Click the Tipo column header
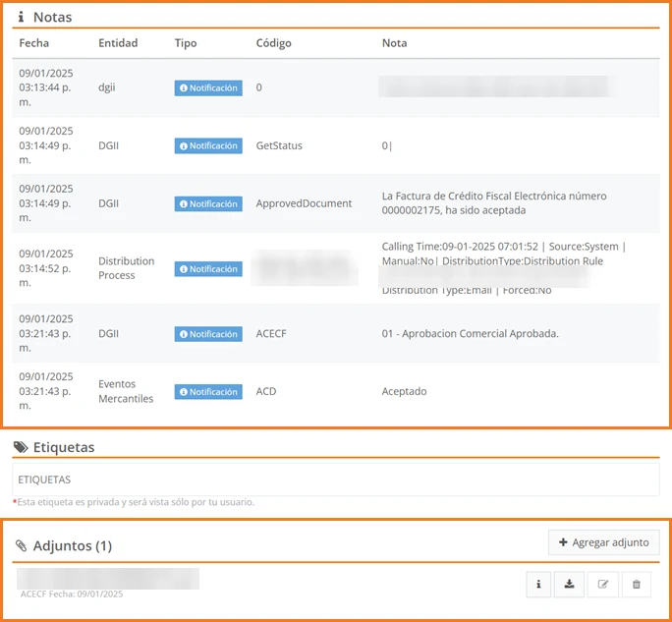The width and height of the screenshot is (672, 622). tap(186, 43)
